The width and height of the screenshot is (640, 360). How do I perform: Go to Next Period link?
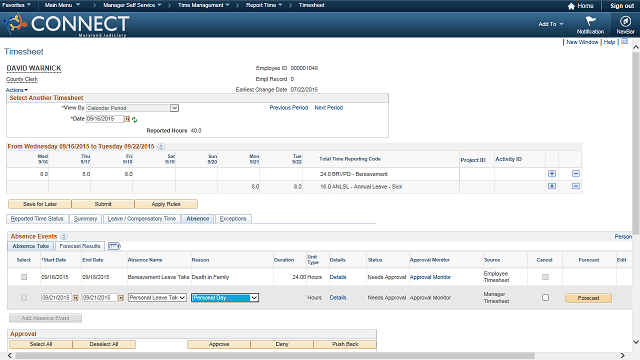pyautogui.click(x=329, y=108)
